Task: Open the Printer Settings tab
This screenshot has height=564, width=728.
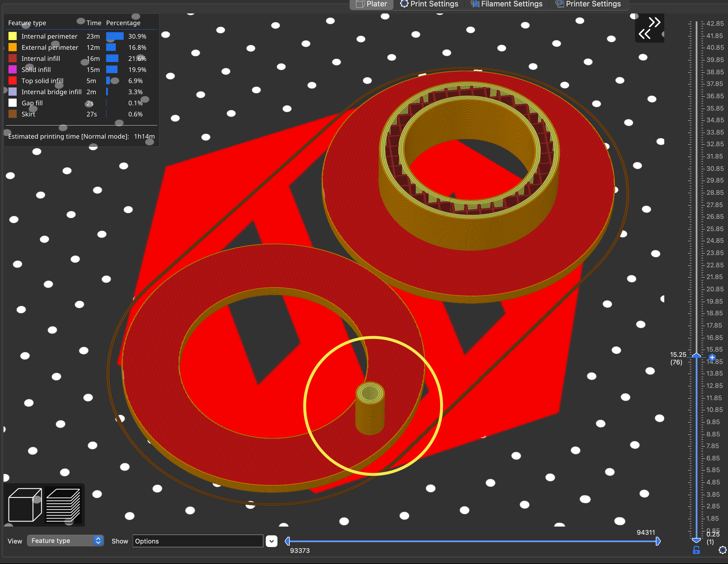Action: [x=588, y=4]
